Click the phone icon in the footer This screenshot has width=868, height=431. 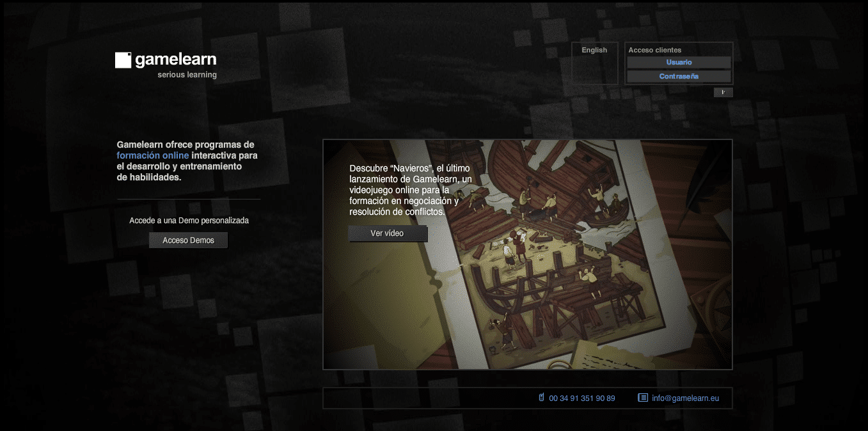click(542, 397)
